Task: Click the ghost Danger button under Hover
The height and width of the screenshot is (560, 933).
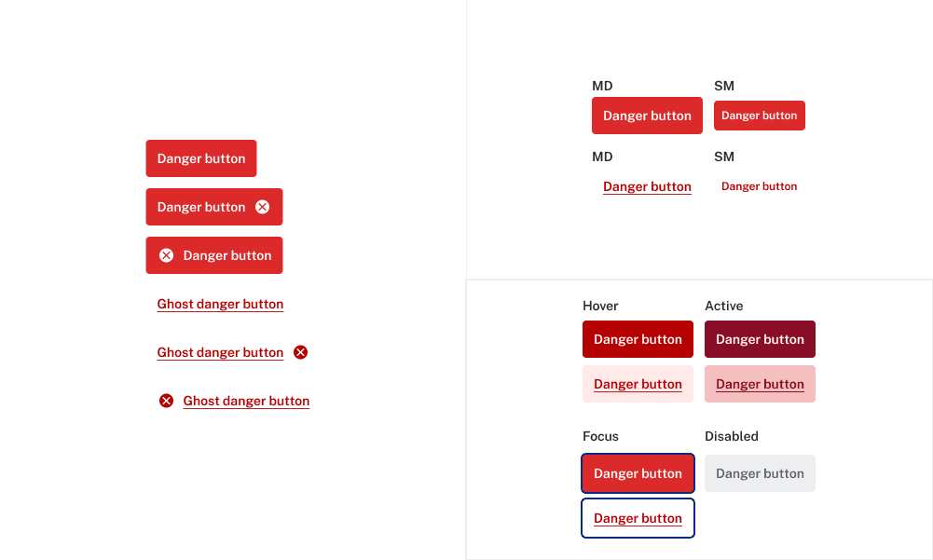Action: (638, 384)
